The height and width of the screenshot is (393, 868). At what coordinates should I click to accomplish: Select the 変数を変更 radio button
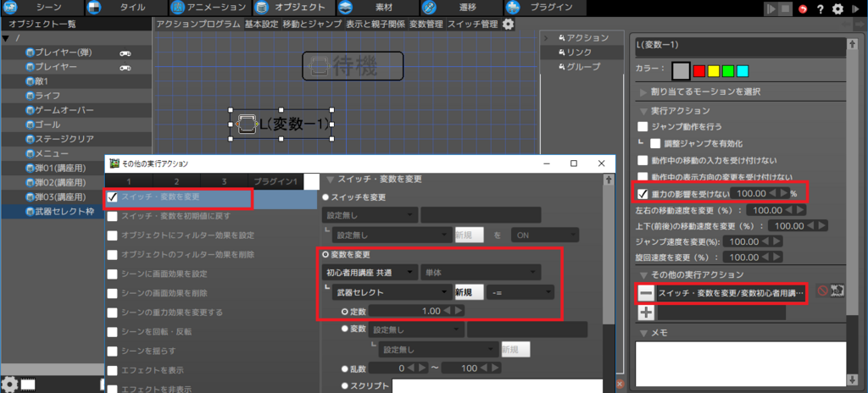[325, 255]
